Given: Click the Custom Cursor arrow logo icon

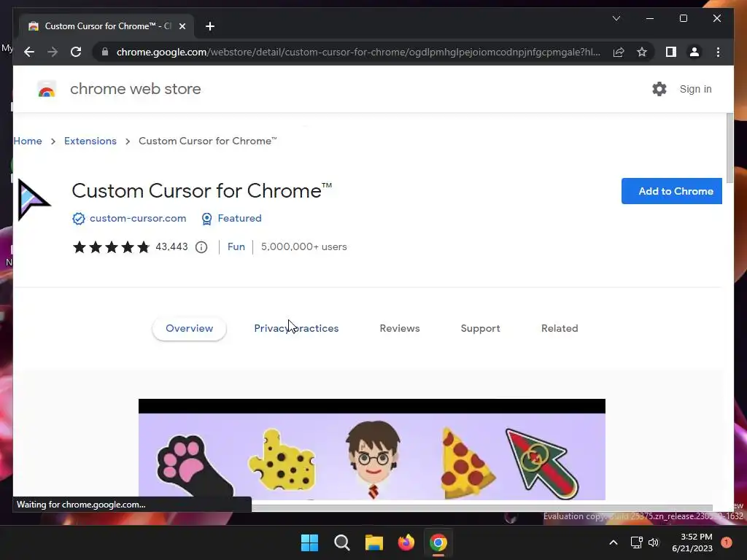Looking at the screenshot, I should coord(34,200).
